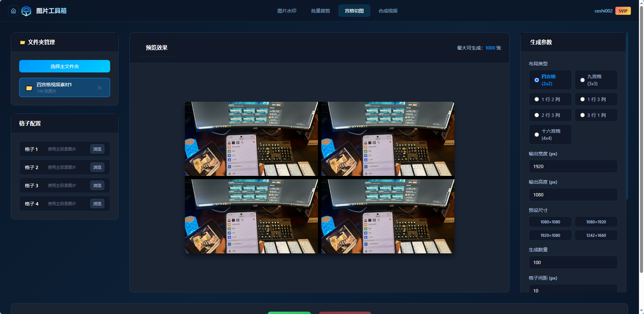Click 浏览 button for 格子 3
644x314 pixels.
(97, 185)
